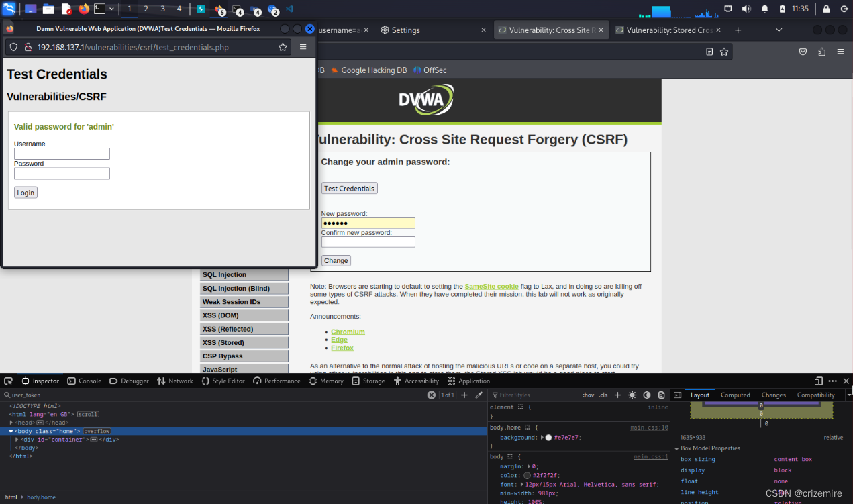Select the element picker tool in devtools
This screenshot has height=504, width=853.
[8, 381]
